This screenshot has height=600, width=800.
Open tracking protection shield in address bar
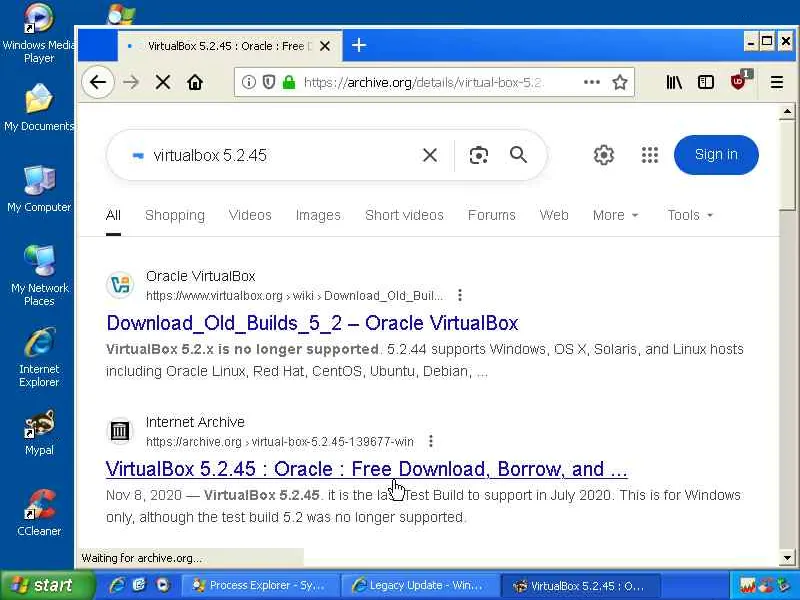coord(269,82)
